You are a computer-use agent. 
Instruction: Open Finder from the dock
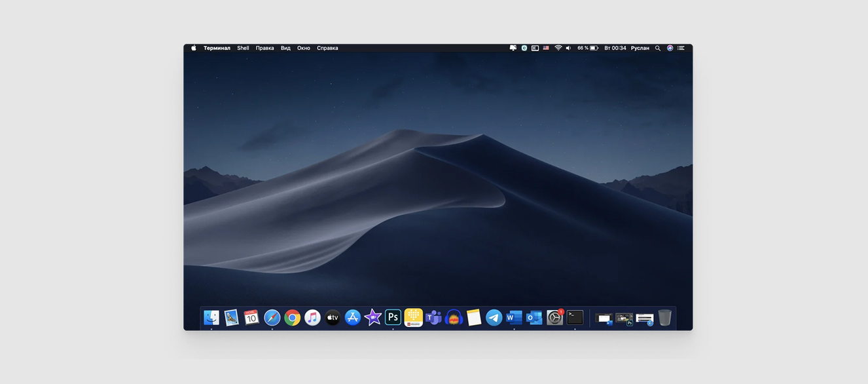click(211, 318)
